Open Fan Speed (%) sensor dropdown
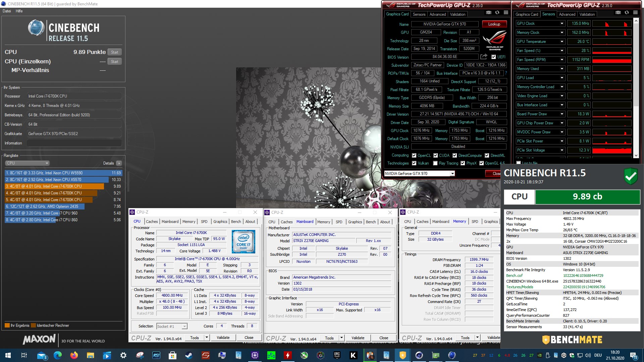Viewport: 644px width, 362px height. pyautogui.click(x=562, y=51)
